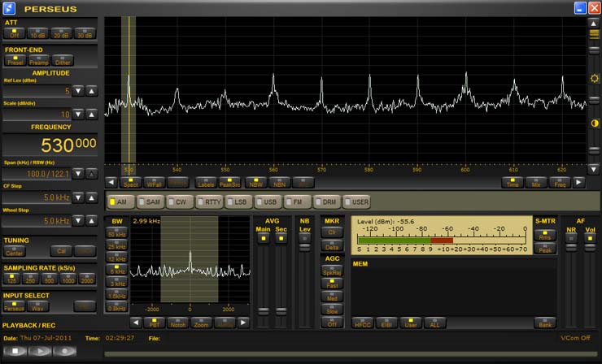Viewport: 602px width, 364px height.
Task: Click the PeakSrc button
Action: click(x=229, y=183)
